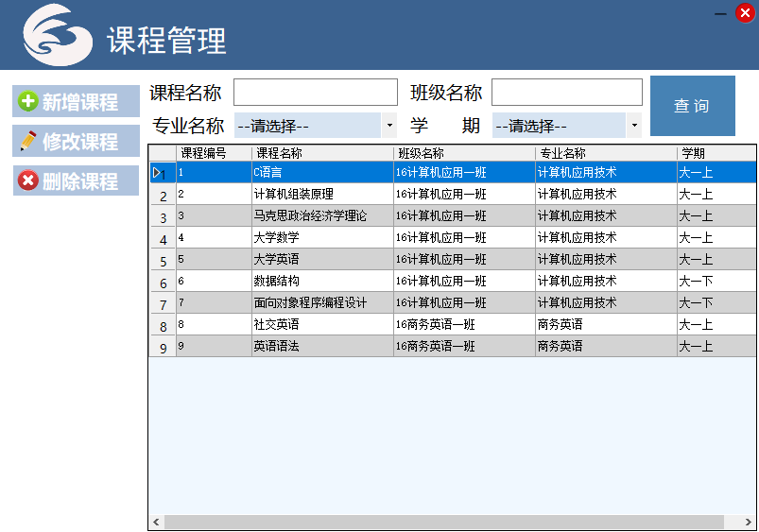759x532 pixels.
Task: Sort by 学期 column header
Action: pyautogui.click(x=716, y=153)
